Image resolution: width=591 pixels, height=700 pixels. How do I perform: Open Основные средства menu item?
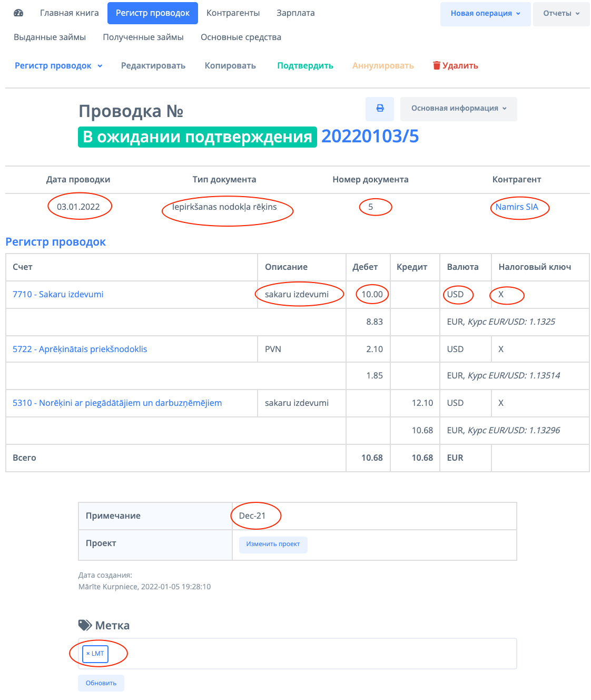241,37
